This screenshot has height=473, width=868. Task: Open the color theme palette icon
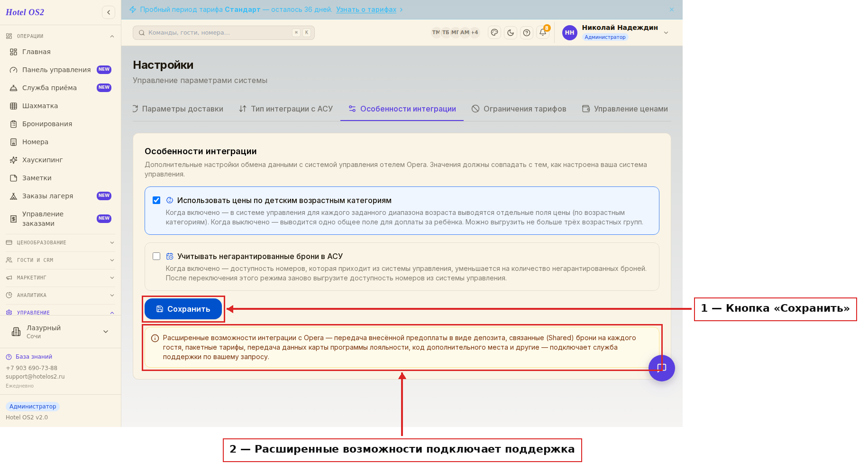tap(494, 33)
